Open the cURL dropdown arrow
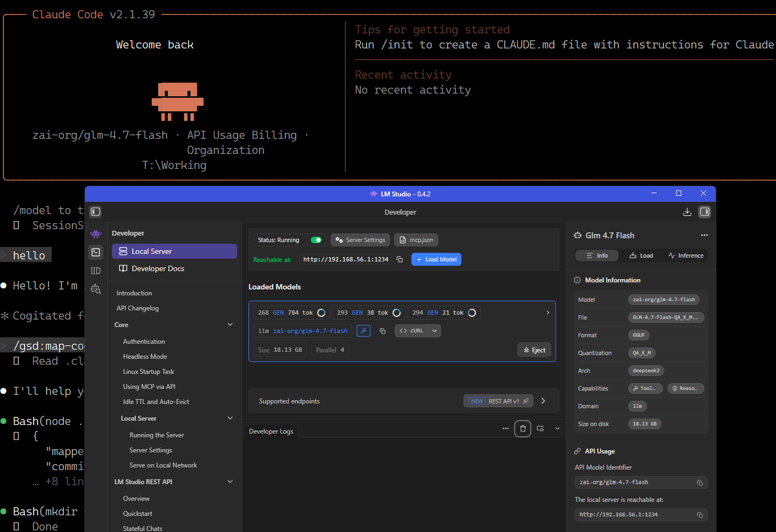This screenshot has width=776, height=532. tap(435, 331)
